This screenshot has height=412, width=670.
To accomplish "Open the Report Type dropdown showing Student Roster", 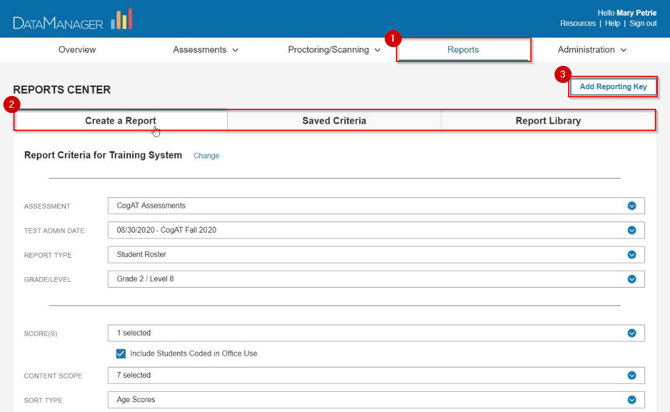I will click(x=376, y=254).
